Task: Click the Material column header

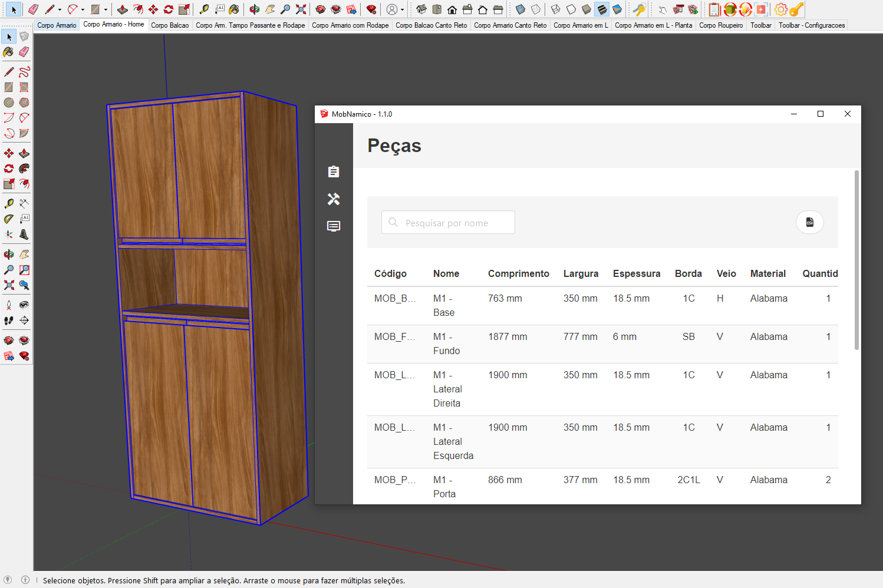Action: pos(767,273)
